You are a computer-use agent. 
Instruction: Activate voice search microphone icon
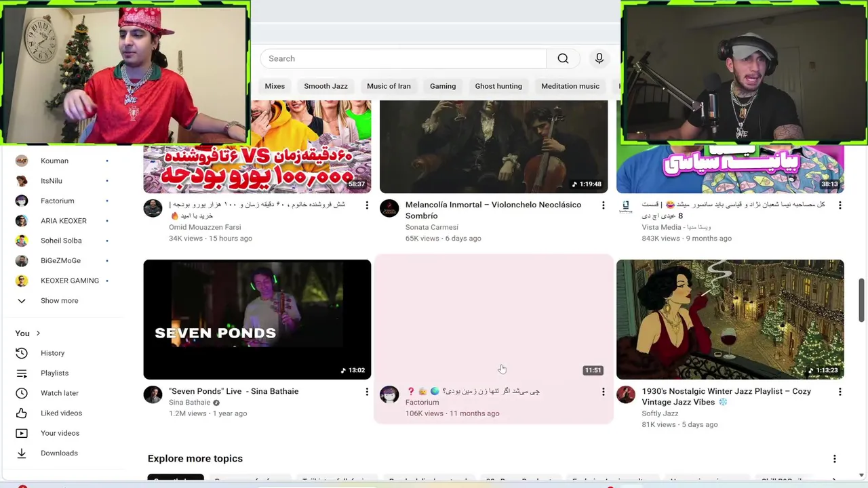(599, 59)
